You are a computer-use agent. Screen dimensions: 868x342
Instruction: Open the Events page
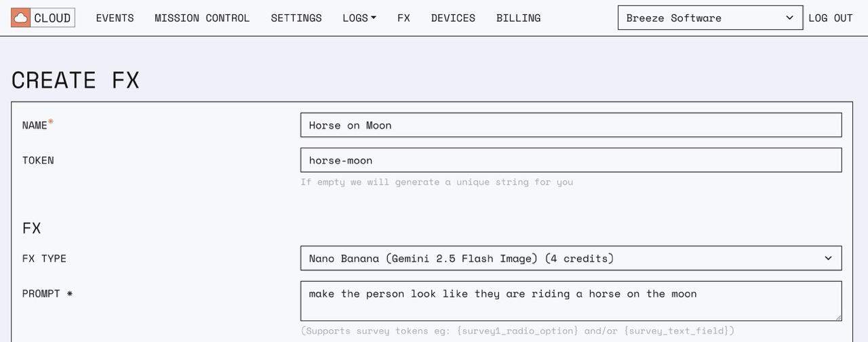(x=115, y=18)
